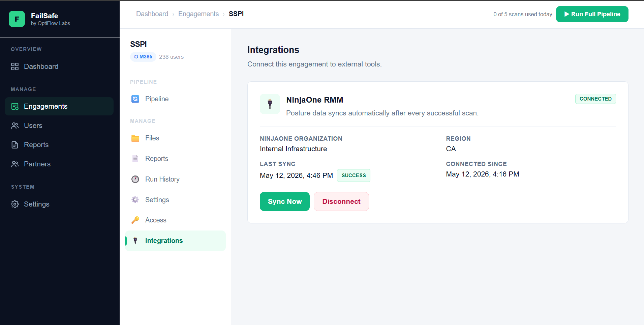Follow the Engagements breadcrumb link
The image size is (644, 325).
[198, 14]
